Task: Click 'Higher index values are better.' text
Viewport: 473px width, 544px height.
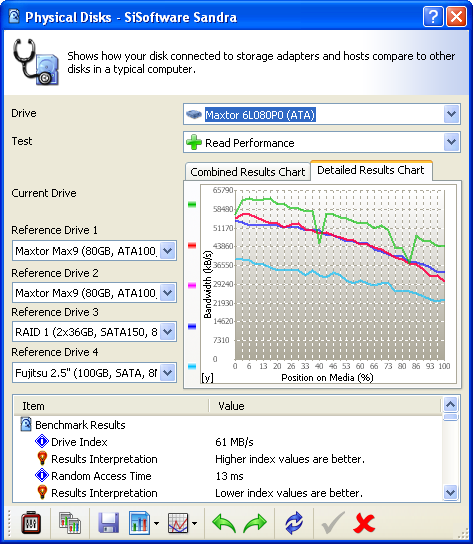Action: (x=290, y=459)
